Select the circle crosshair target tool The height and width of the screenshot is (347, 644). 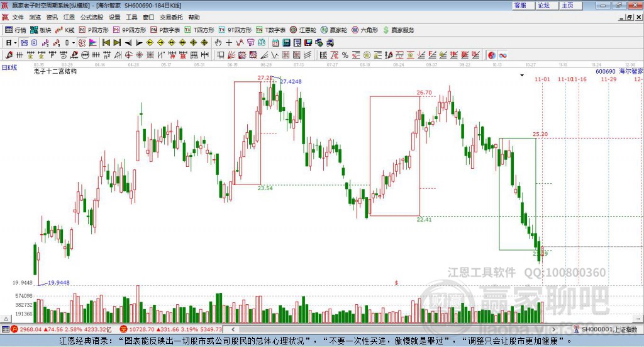(128, 55)
